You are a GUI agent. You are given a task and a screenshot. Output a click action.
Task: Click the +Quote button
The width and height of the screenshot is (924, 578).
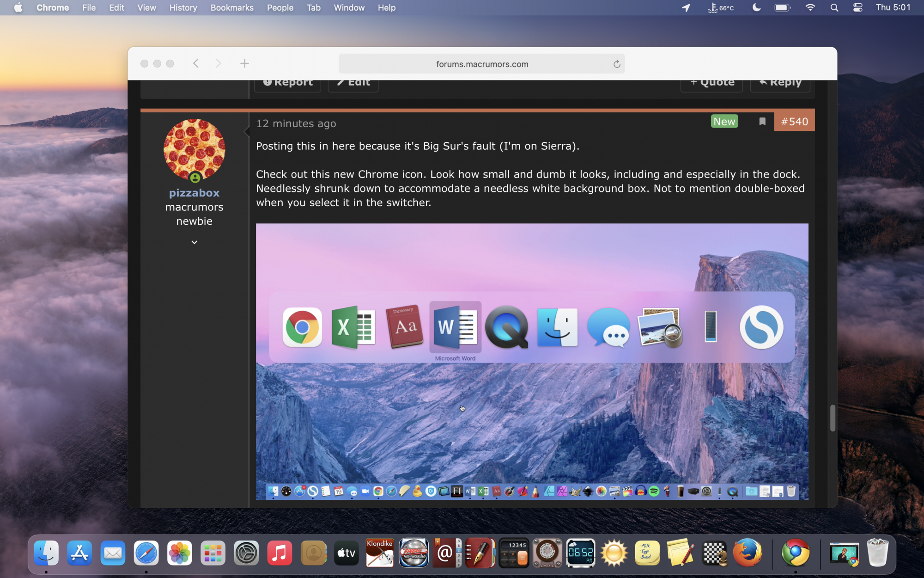(x=711, y=85)
